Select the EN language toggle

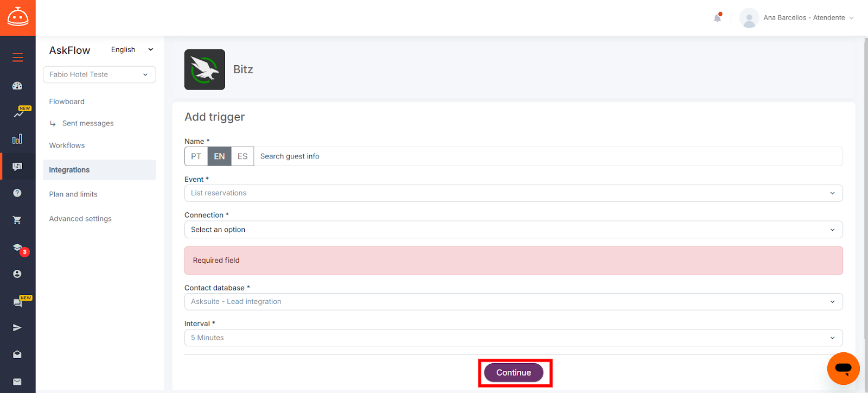coord(219,156)
